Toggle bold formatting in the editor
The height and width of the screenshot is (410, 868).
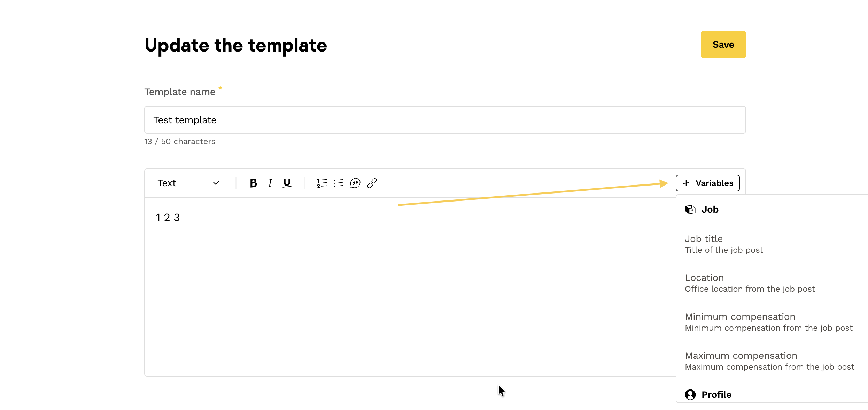253,183
